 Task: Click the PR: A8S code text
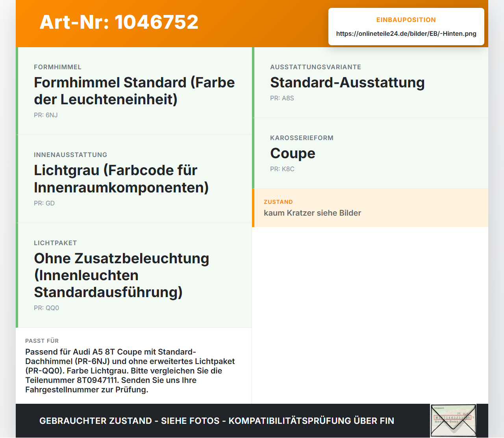pyautogui.click(x=282, y=98)
